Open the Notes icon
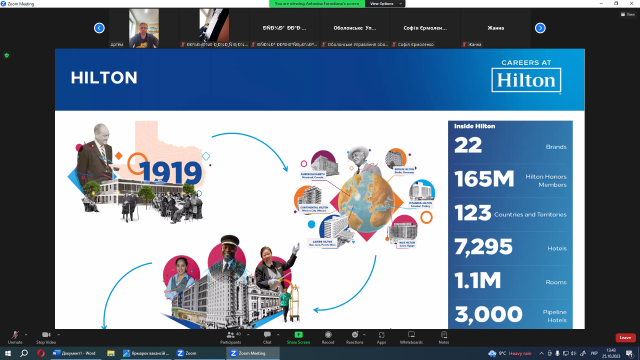640x360 pixels. click(x=444, y=335)
